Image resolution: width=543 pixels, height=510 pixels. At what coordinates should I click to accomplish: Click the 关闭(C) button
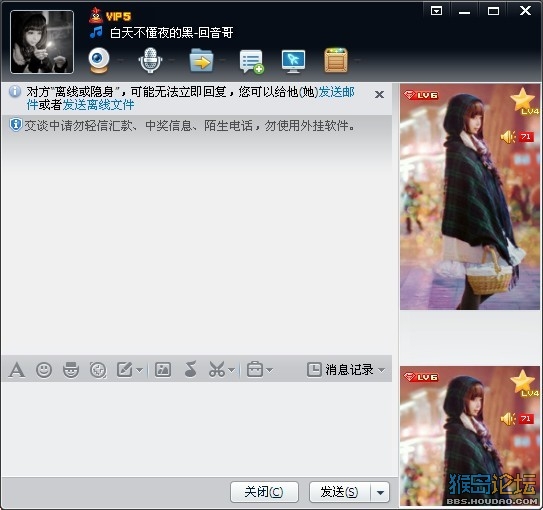pos(264,492)
